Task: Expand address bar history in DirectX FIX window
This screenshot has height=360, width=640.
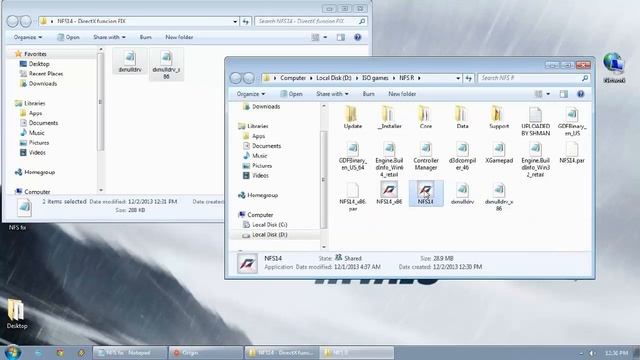Action: [x=235, y=21]
